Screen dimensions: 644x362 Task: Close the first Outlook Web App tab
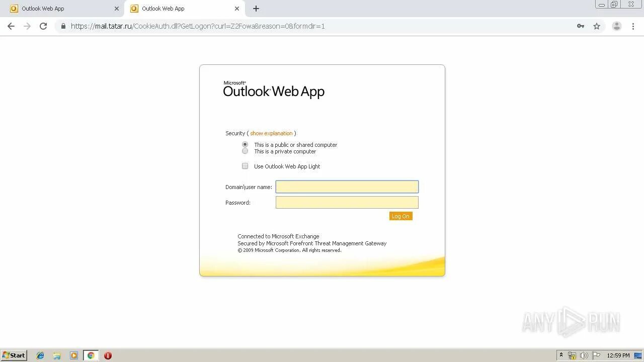(117, 9)
